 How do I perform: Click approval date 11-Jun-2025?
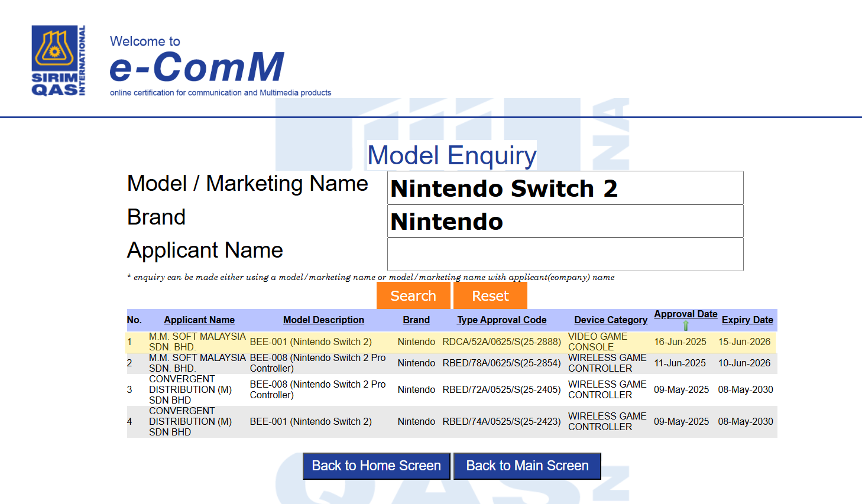(680, 363)
